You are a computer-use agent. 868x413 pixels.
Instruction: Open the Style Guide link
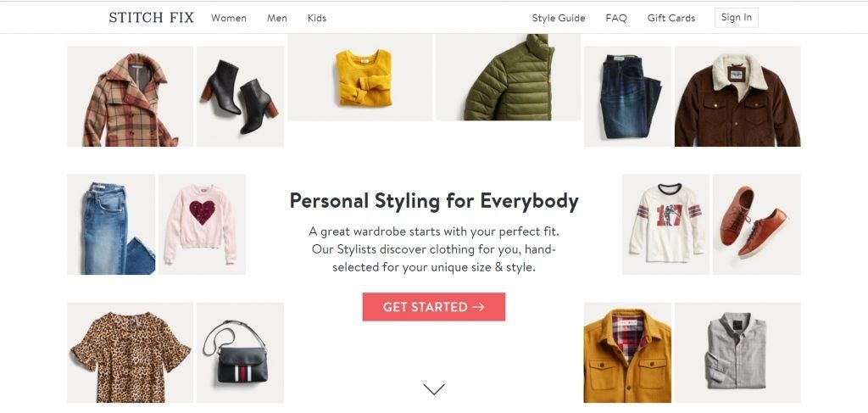point(559,18)
